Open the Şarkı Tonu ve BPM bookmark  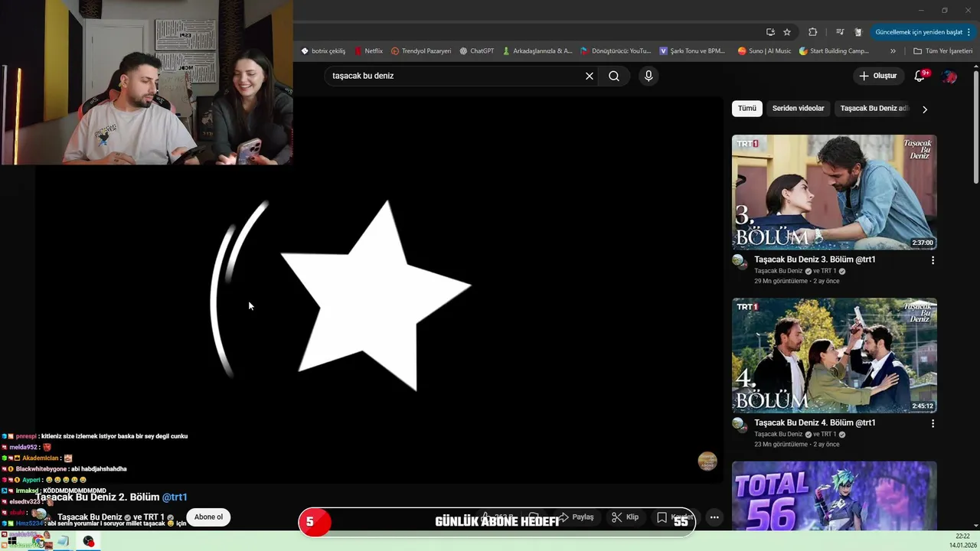692,51
